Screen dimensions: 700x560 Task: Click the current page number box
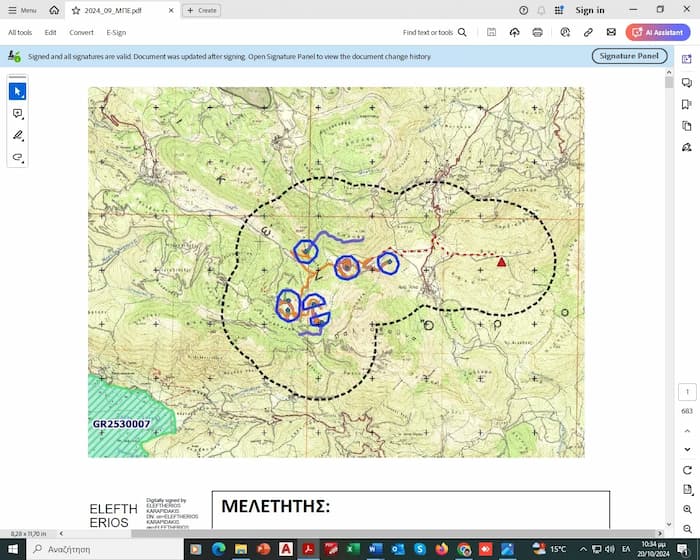click(x=687, y=392)
